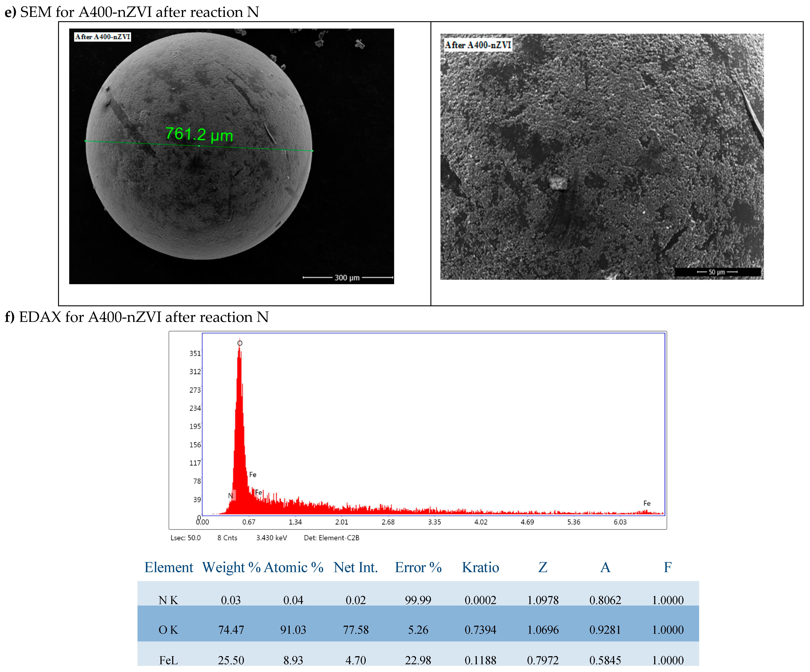Click the Kratio column header
The height and width of the screenshot is (672, 810).
click(x=480, y=567)
